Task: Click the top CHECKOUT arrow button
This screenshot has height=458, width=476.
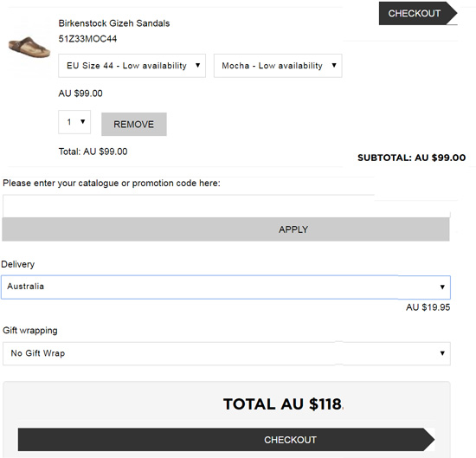Action: tap(418, 13)
